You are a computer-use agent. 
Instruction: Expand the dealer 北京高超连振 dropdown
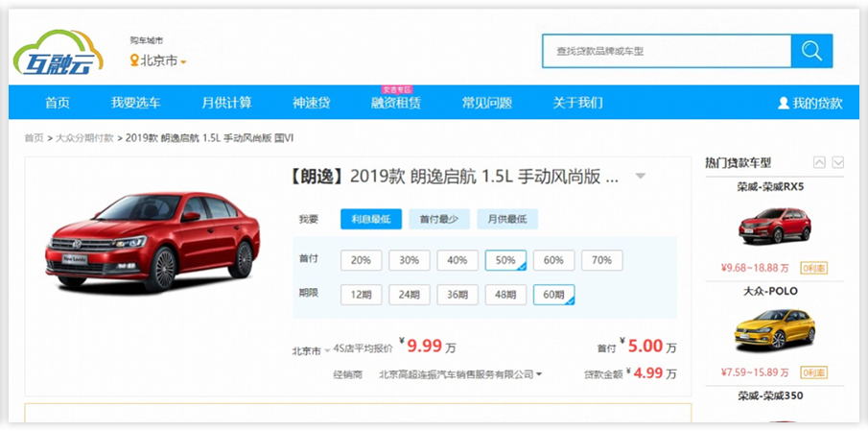539,374
